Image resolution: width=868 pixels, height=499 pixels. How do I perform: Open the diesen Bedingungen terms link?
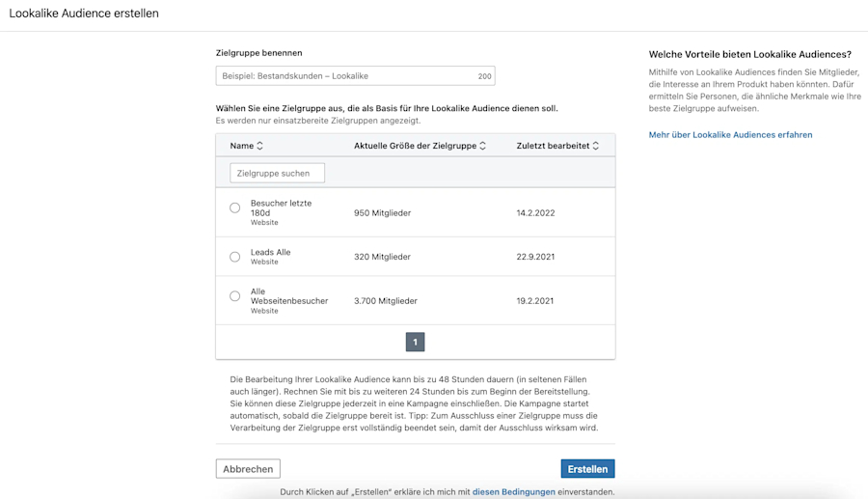pos(514,492)
